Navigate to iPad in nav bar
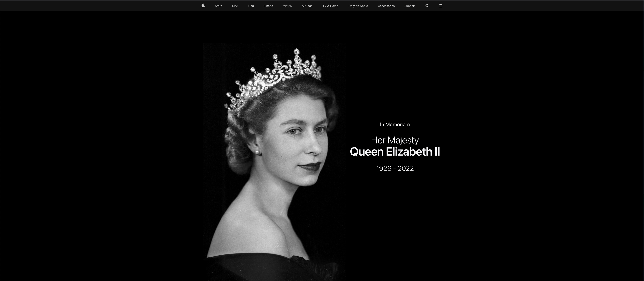The height and width of the screenshot is (281, 644). (x=251, y=6)
